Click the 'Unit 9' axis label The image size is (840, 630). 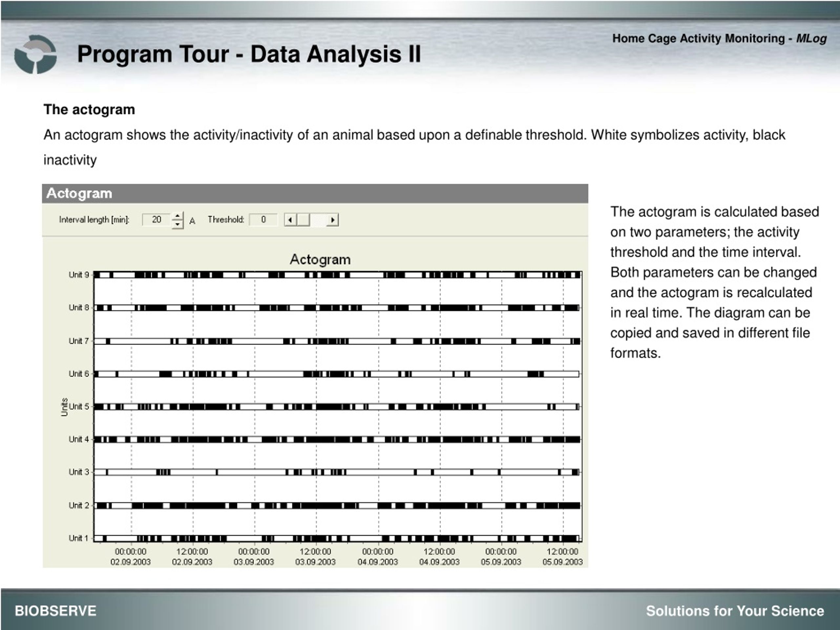[x=79, y=275]
